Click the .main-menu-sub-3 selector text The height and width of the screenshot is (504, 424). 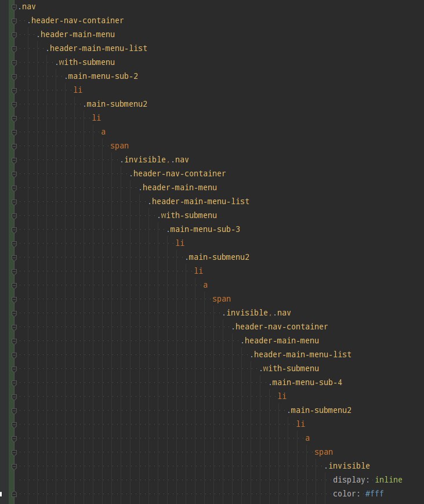click(203, 229)
